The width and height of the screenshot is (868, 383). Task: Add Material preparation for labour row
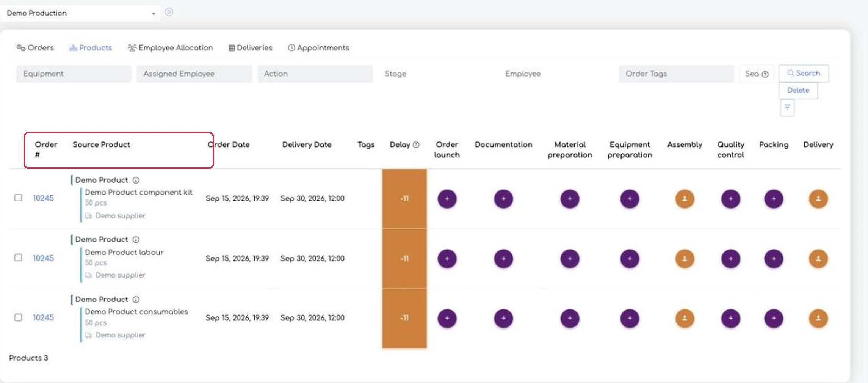pos(570,259)
